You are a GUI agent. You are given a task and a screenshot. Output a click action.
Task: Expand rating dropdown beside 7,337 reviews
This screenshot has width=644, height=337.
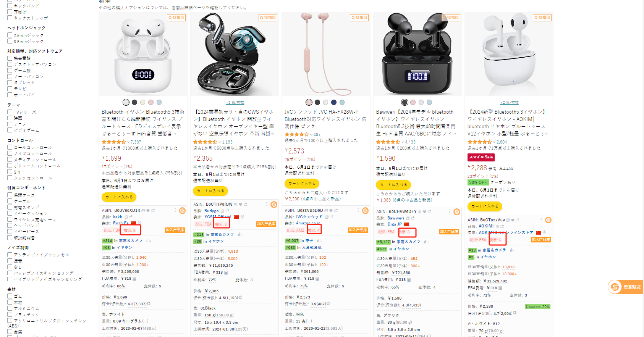click(x=128, y=142)
